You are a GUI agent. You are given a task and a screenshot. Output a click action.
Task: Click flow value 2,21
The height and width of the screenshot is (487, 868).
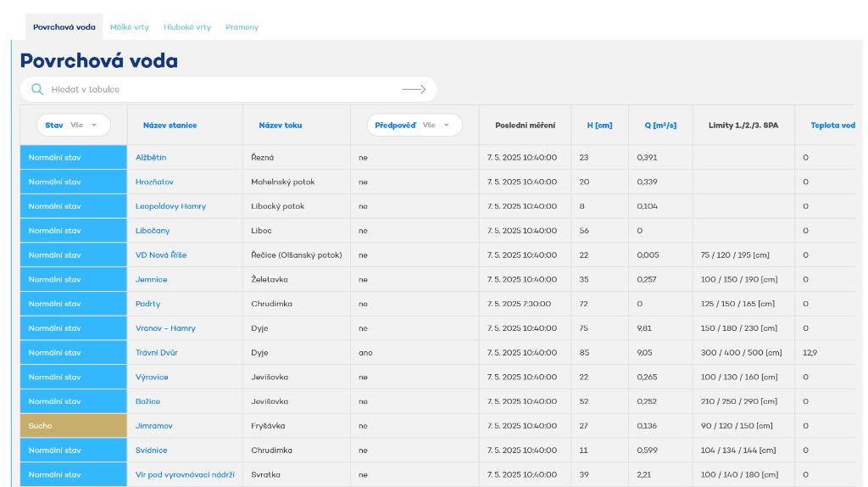(x=644, y=474)
